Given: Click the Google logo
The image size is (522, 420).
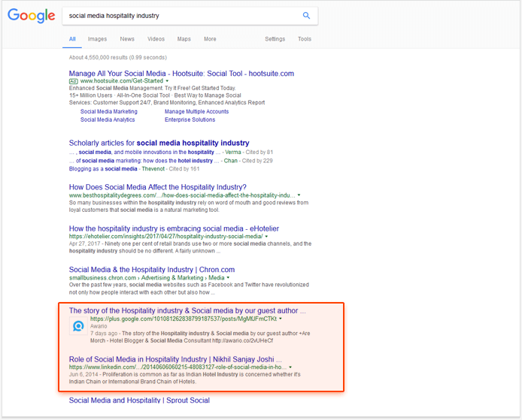Looking at the screenshot, I should tap(32, 16).
